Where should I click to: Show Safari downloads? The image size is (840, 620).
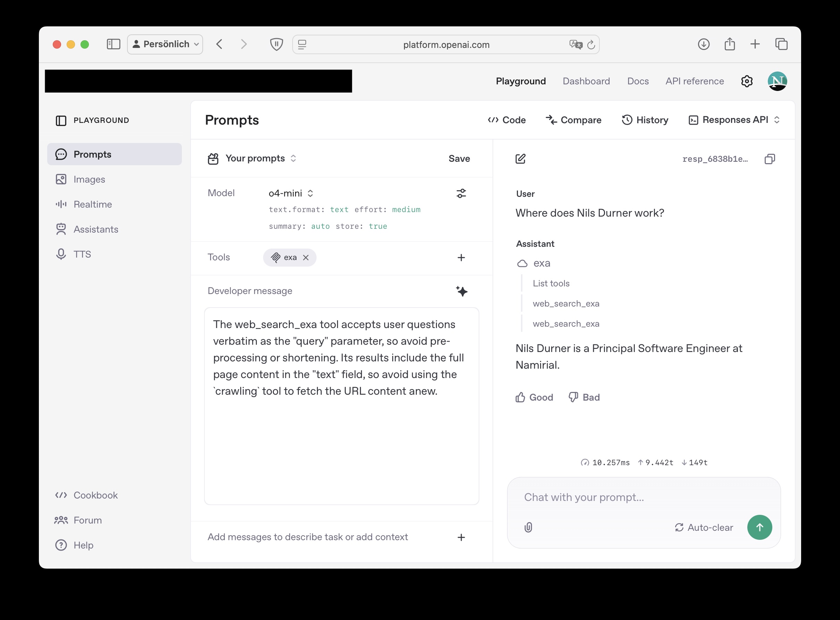(704, 44)
